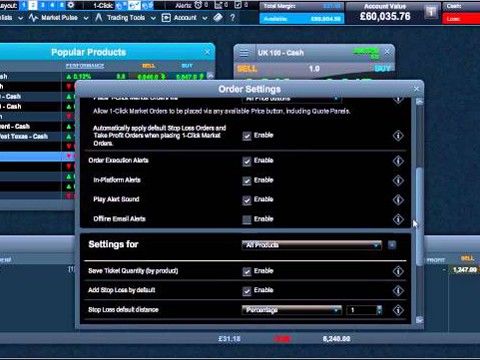Click the Market Pulse waveform icon
Viewport: 480px width, 360px height.
[33, 17]
